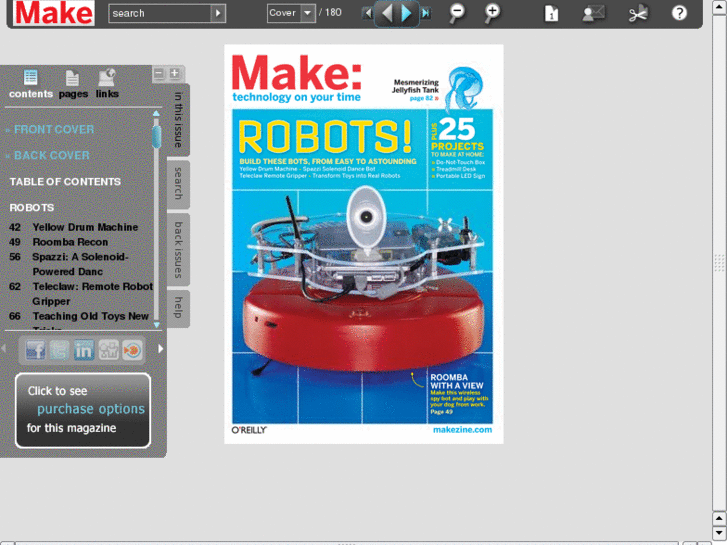This screenshot has width=727, height=545.
Task: Switch to single page view
Action: (x=551, y=13)
